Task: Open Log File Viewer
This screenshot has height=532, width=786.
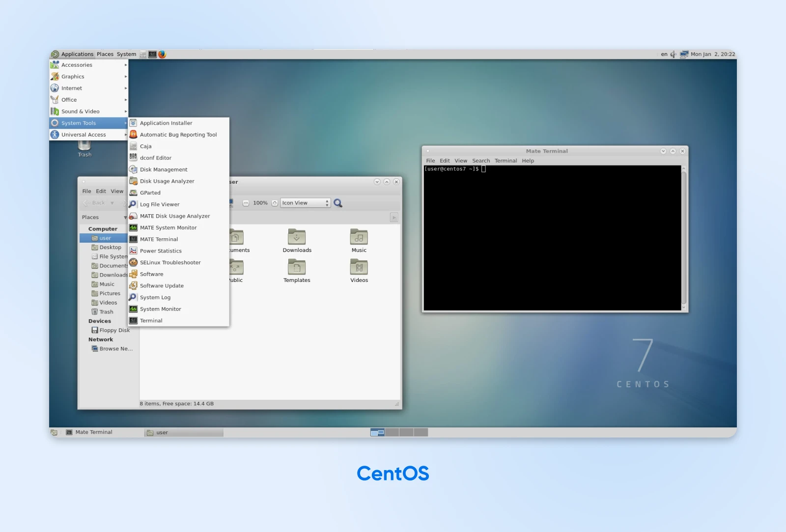Action: (178, 204)
